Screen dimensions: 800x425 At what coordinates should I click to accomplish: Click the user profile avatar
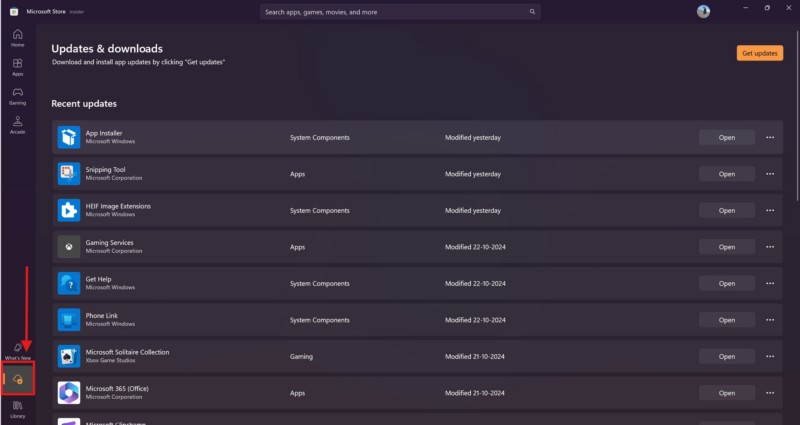(704, 12)
